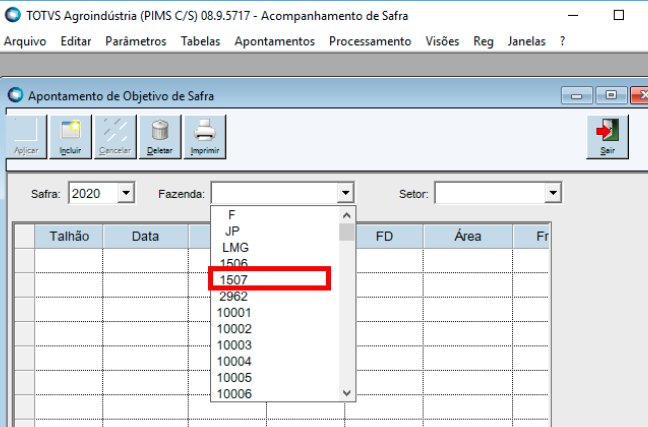Image resolution: width=648 pixels, height=427 pixels.
Task: Select 10001 in the Fazenda list
Action: coord(275,312)
